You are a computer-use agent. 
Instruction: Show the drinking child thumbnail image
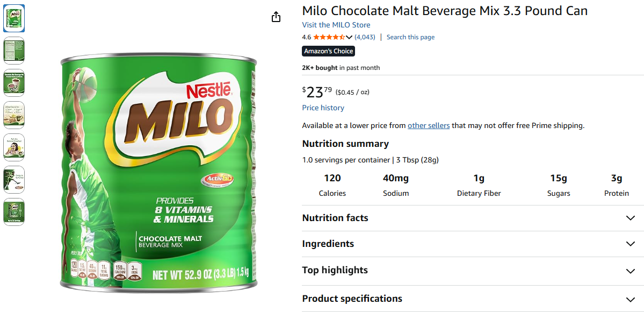point(14,147)
